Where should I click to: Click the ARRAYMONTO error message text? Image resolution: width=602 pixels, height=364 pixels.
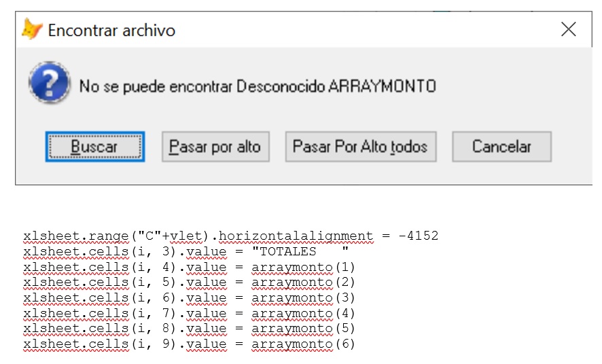pos(258,86)
